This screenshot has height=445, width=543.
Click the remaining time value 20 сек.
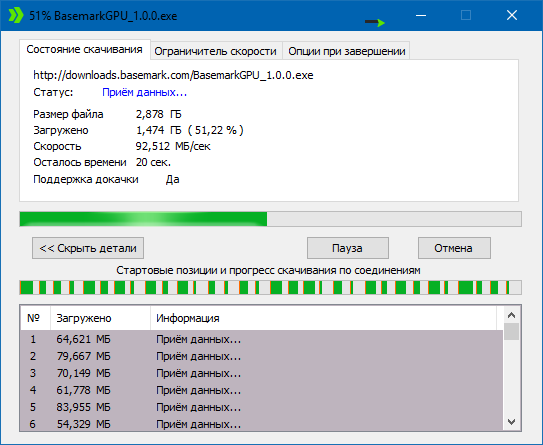point(153,162)
